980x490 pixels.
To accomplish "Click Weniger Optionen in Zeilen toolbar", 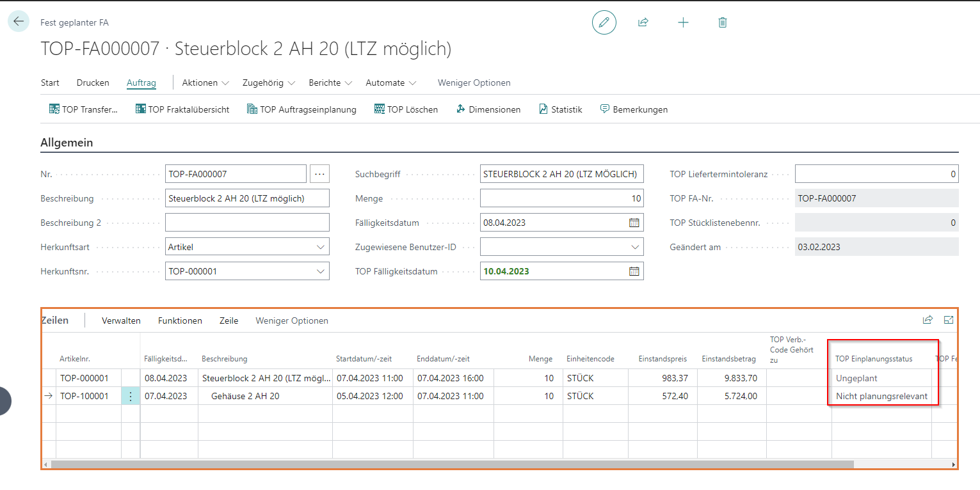I will coord(291,320).
